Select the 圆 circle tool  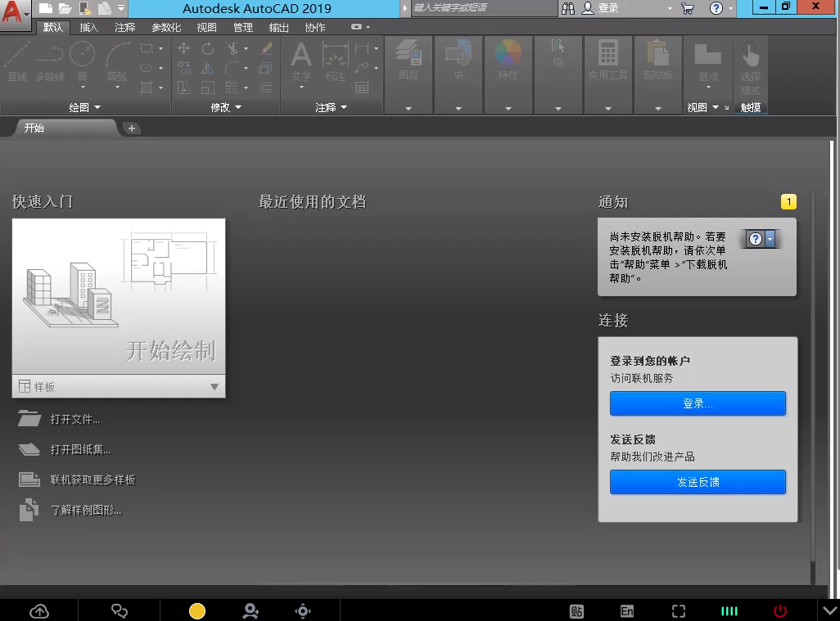point(83,61)
